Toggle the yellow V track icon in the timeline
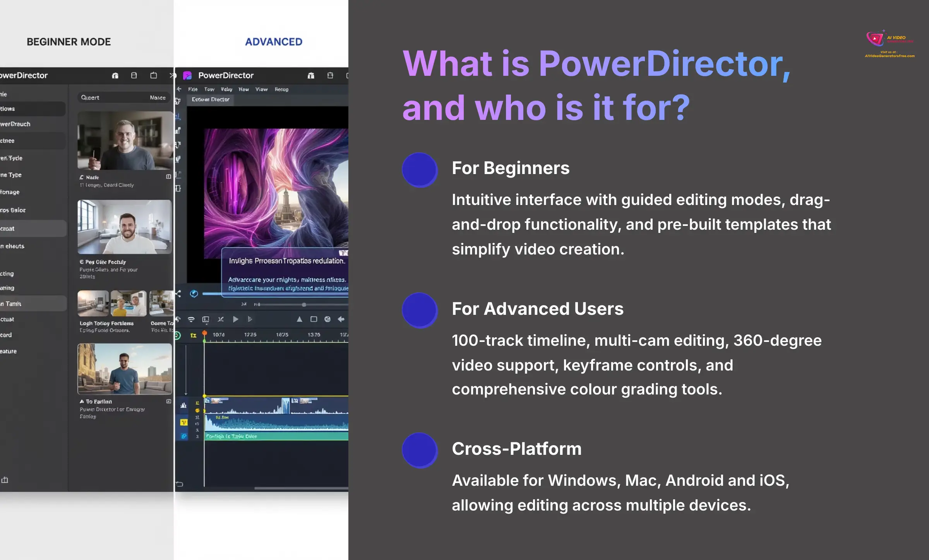 click(x=184, y=422)
